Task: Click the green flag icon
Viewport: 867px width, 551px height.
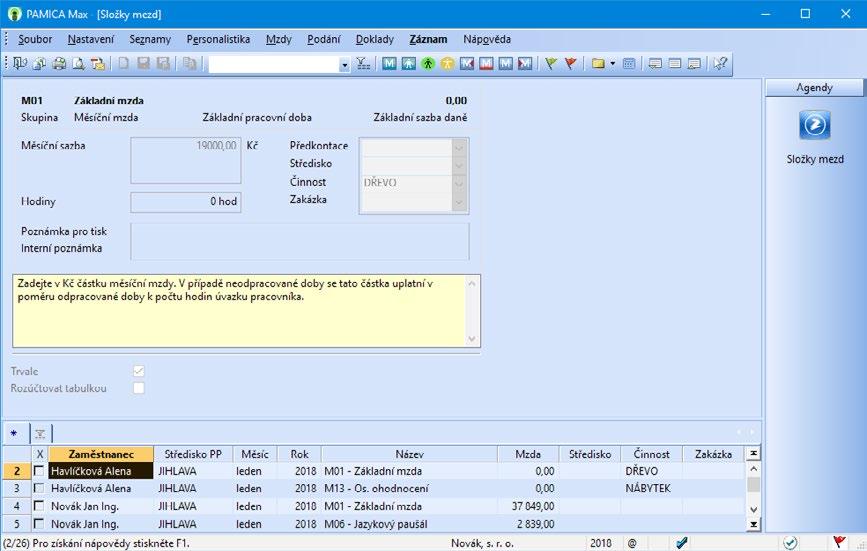Action: pyautogui.click(x=551, y=64)
